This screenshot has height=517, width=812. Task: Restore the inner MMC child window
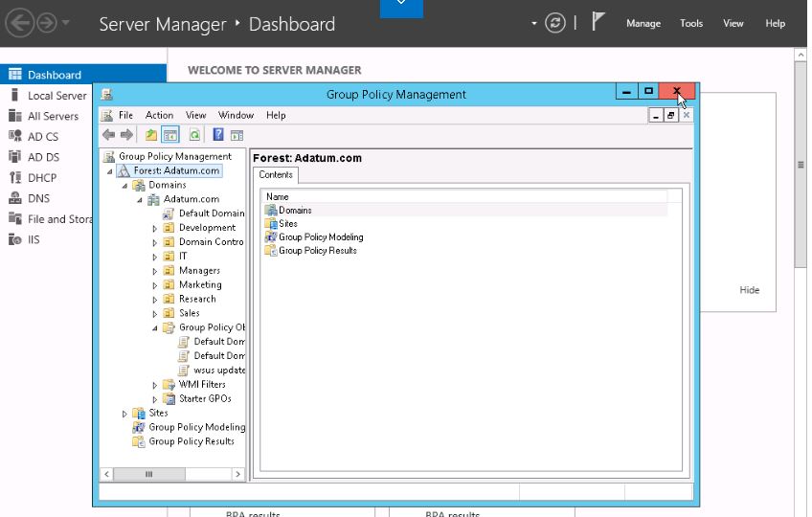pos(670,116)
